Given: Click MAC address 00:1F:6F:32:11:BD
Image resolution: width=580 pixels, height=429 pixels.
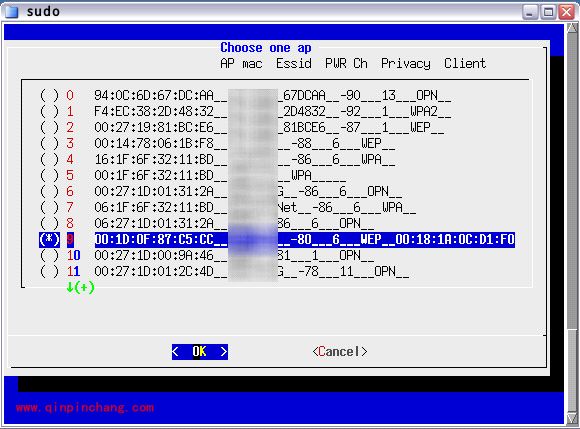Looking at the screenshot, I should pos(154,175).
